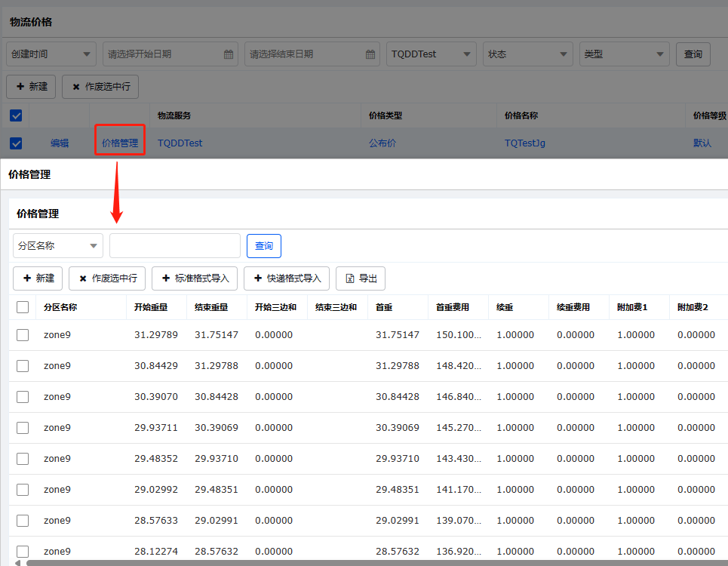Screen dimensions: 728x566
Task: Click the 开始重量 column header
Action: [151, 307]
